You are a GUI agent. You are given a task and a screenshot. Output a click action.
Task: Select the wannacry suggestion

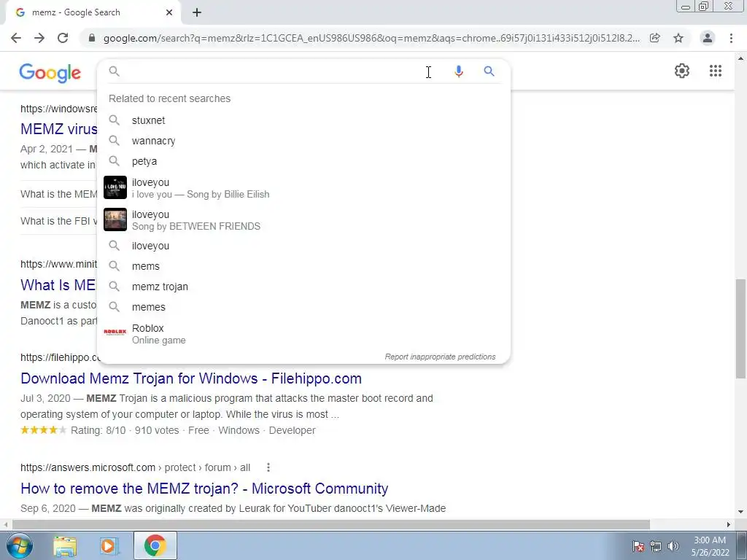pos(303,141)
